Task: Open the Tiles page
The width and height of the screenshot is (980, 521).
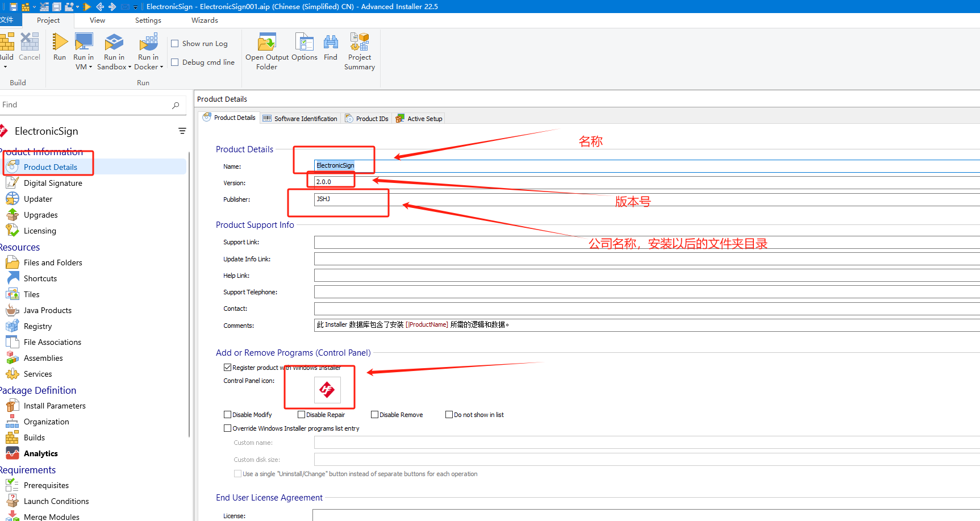Action: (x=32, y=294)
